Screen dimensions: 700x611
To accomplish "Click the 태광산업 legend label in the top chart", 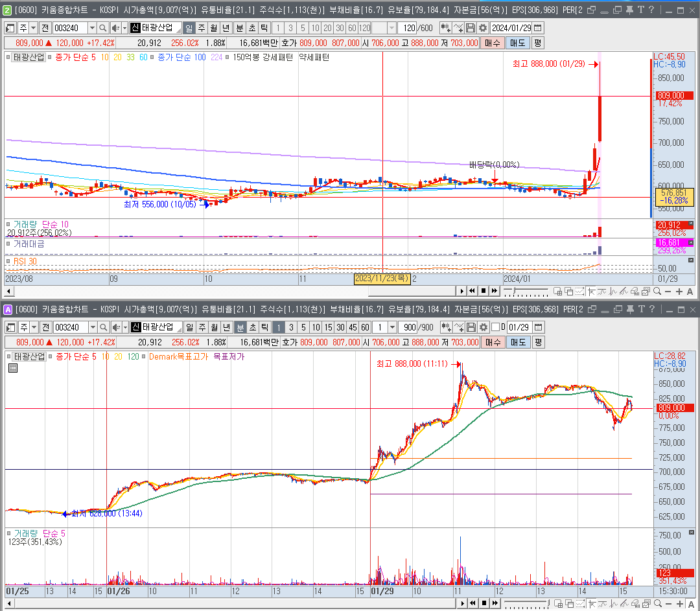I will point(29,57).
